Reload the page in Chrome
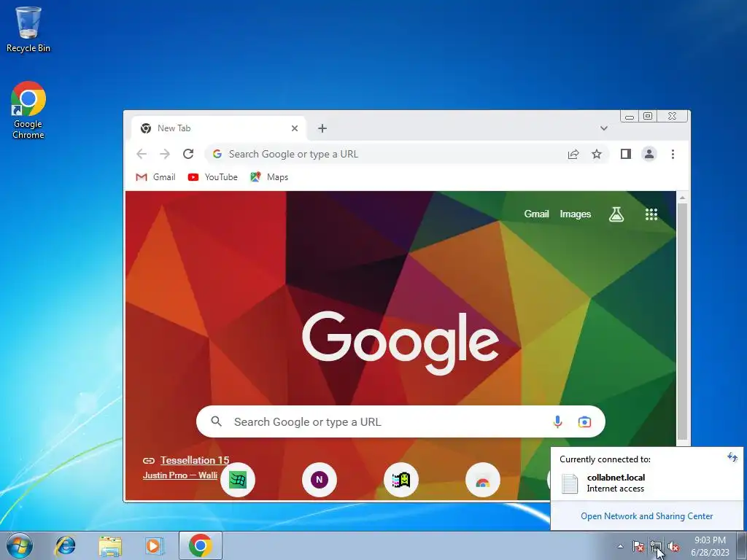This screenshot has height=560, width=747. (188, 154)
